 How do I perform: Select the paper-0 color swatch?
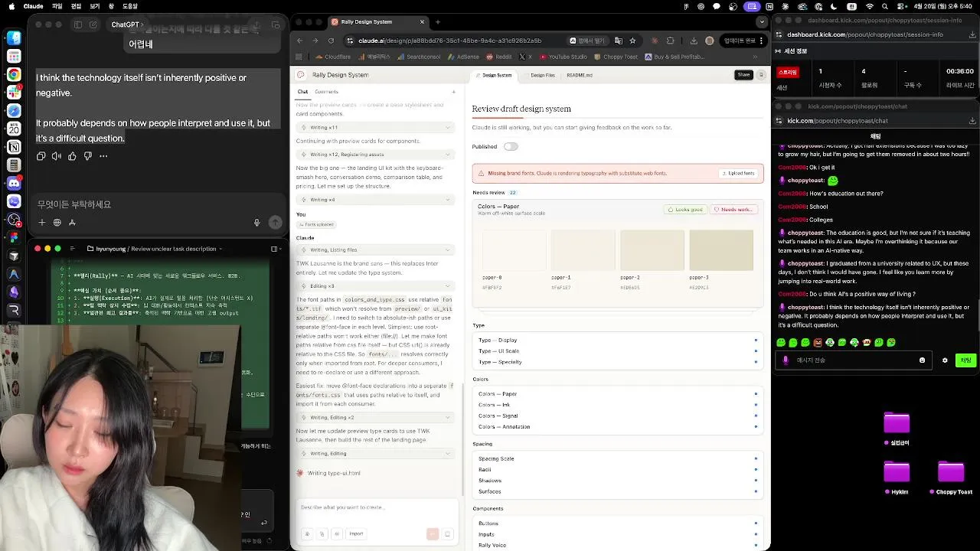click(514, 250)
